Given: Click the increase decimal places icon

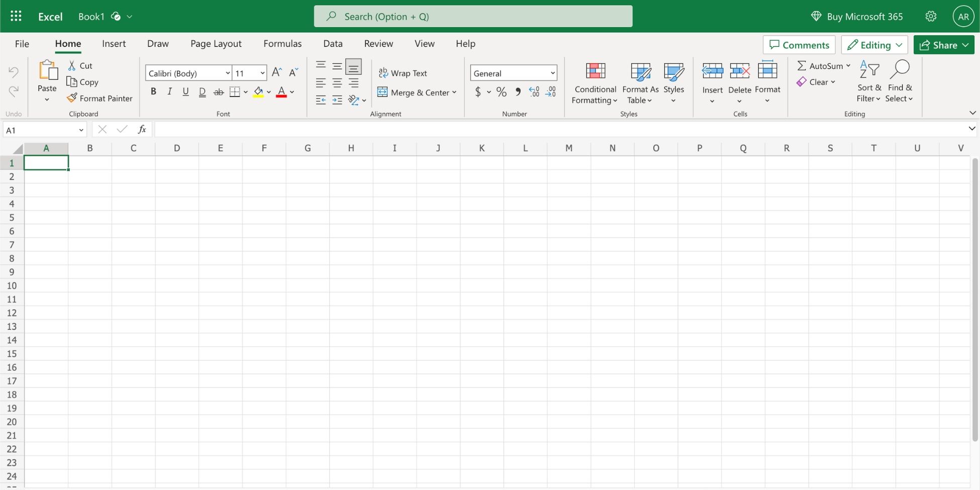Looking at the screenshot, I should [x=534, y=92].
